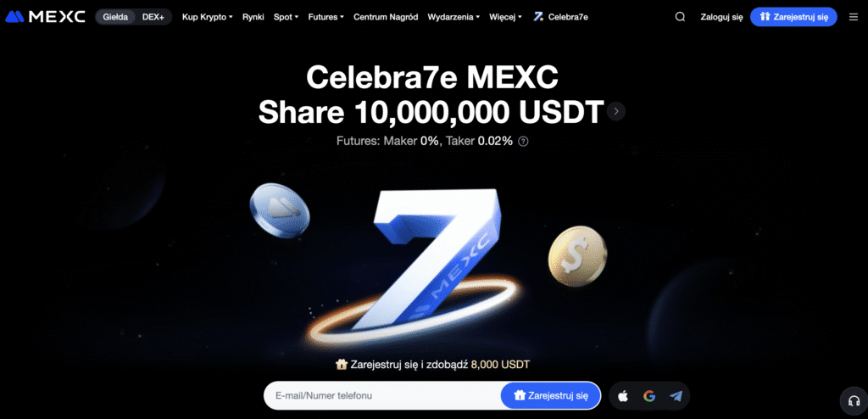868x419 pixels.
Task: Click the top-right Zarejestruj się button
Action: [x=793, y=17]
